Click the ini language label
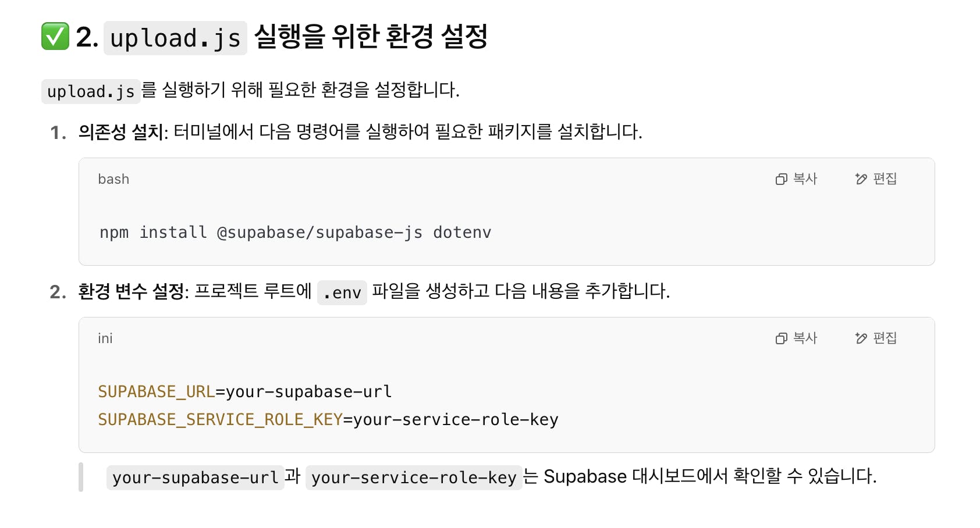Image resolution: width=980 pixels, height=528 pixels. pyautogui.click(x=105, y=338)
